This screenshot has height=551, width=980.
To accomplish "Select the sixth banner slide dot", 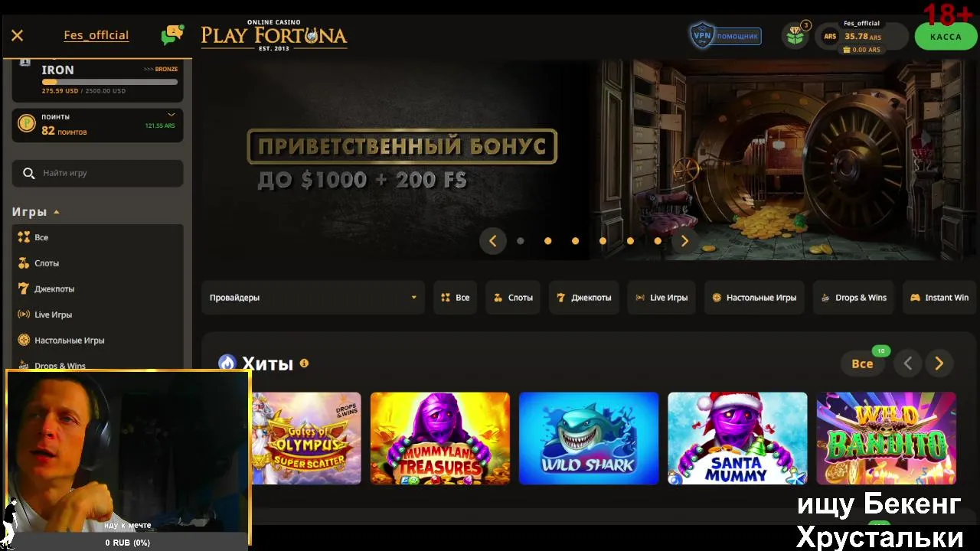I will [658, 241].
